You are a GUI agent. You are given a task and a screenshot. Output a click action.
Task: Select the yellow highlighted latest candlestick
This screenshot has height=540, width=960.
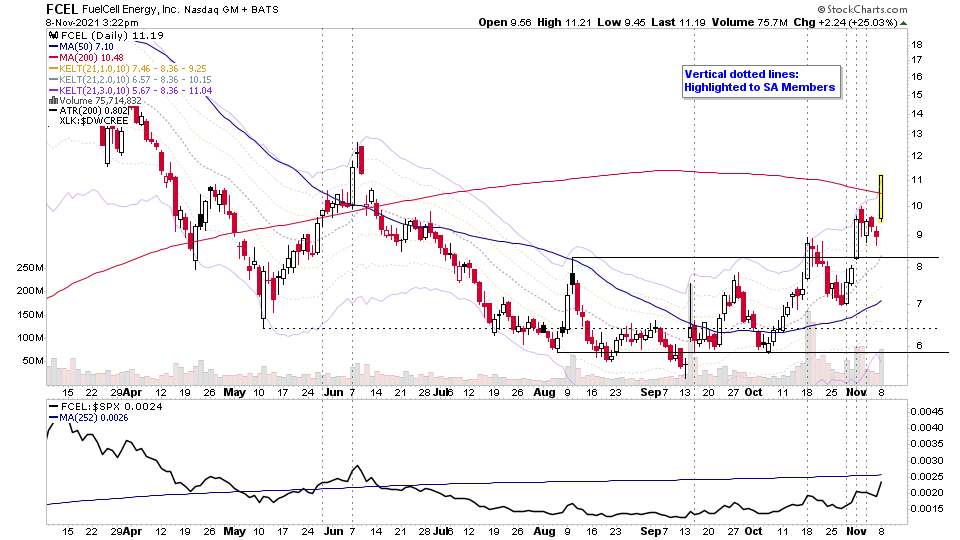881,198
